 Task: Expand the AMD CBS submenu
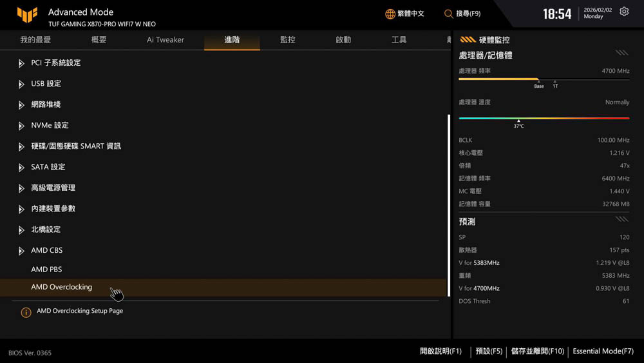(46, 250)
